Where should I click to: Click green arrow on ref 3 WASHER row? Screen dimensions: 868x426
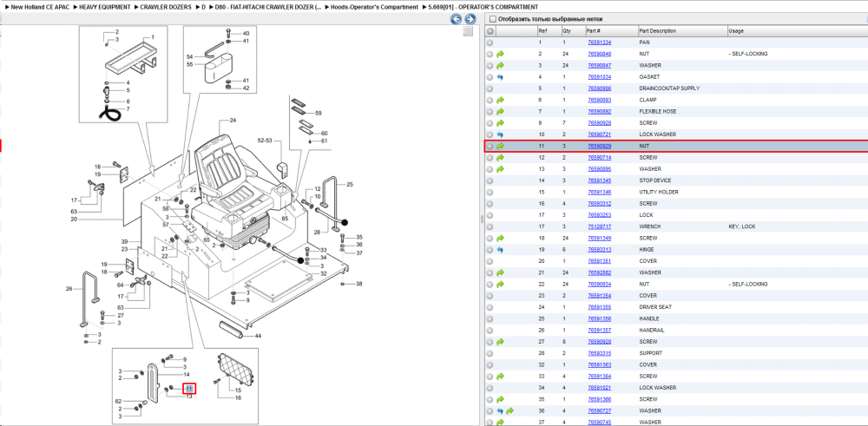click(x=501, y=65)
